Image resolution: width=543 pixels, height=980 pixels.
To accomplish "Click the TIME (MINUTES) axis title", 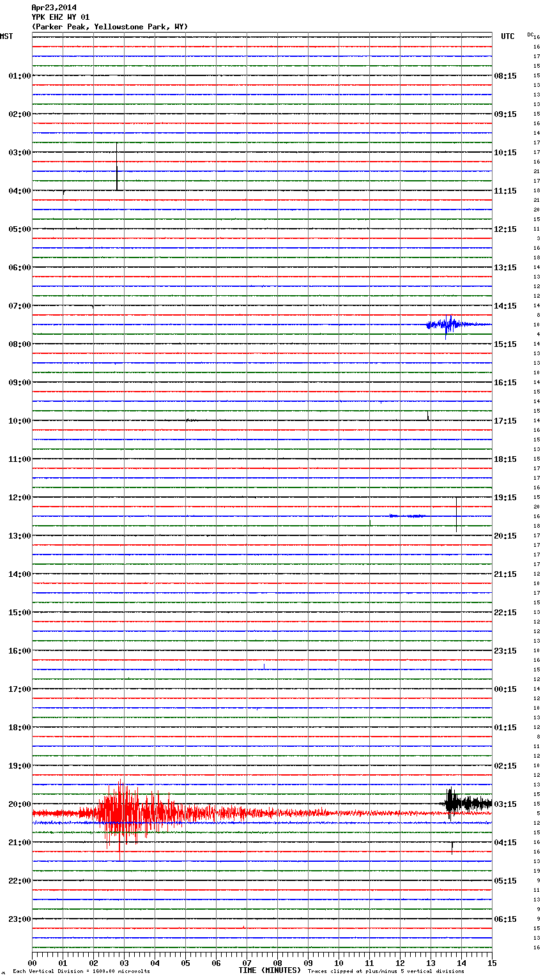I will [270, 970].
